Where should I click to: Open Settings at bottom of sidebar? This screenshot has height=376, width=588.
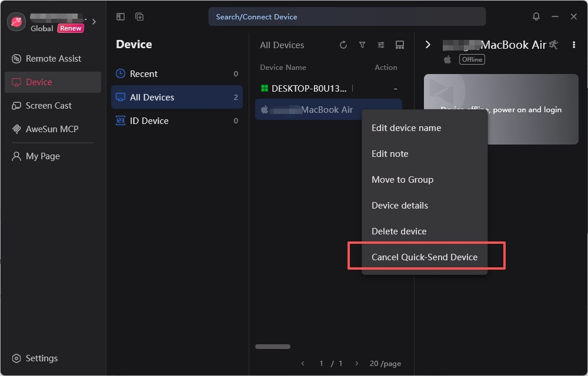[53, 358]
